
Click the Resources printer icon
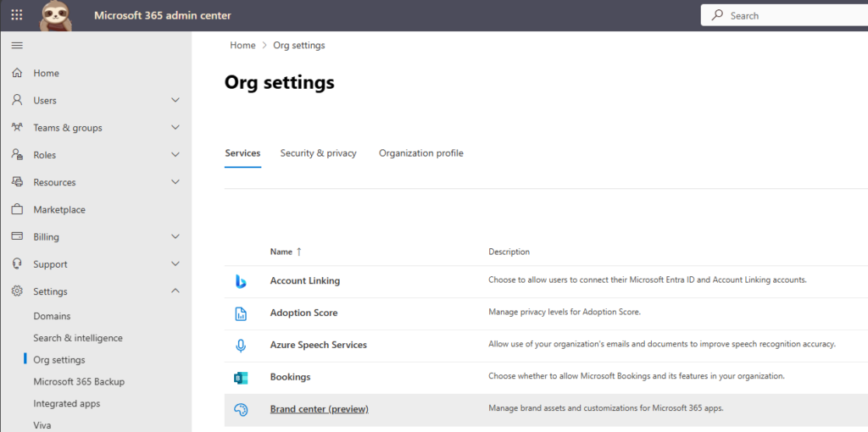pyautogui.click(x=17, y=182)
